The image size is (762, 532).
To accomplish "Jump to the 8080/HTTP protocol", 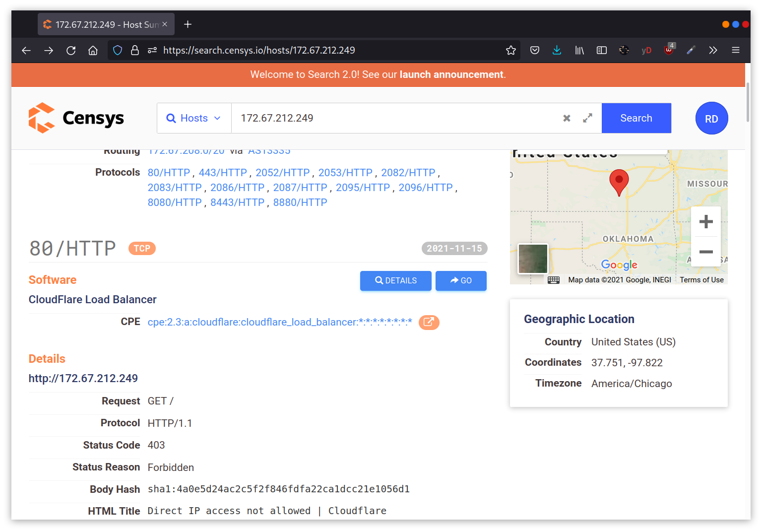I will (175, 202).
